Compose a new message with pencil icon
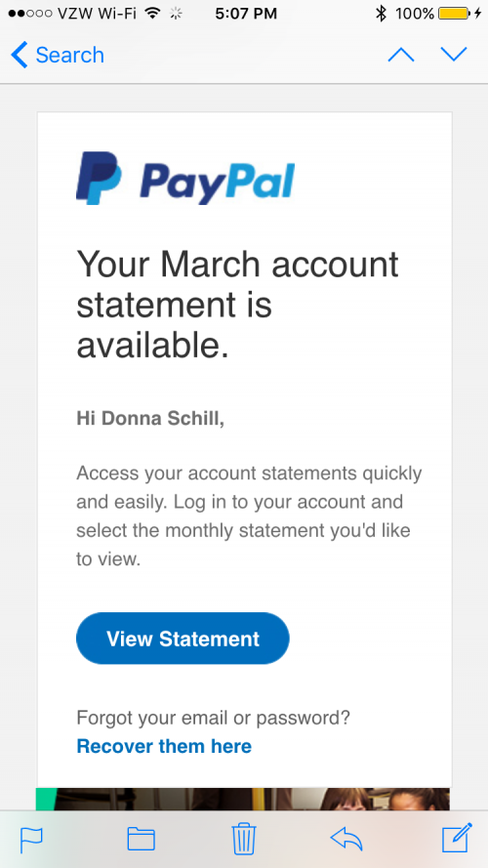This screenshot has height=868, width=488. point(457,838)
